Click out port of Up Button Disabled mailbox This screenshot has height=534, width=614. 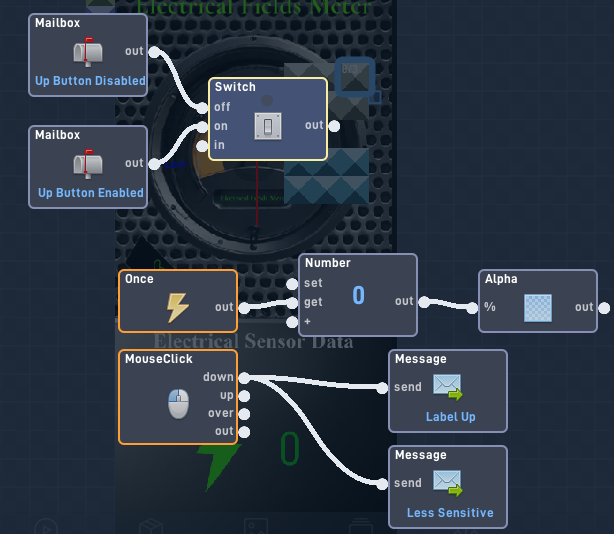point(154,52)
